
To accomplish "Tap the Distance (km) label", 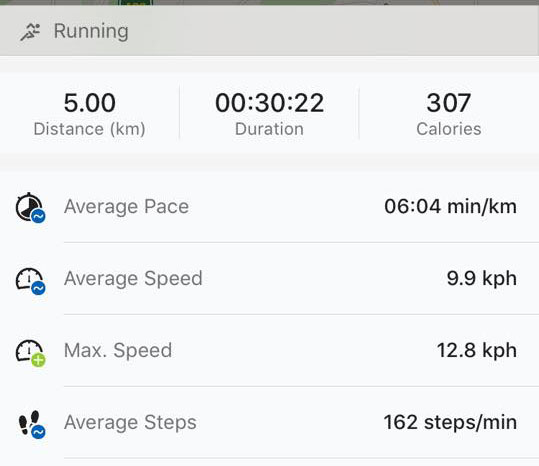I will pyautogui.click(x=89, y=129).
